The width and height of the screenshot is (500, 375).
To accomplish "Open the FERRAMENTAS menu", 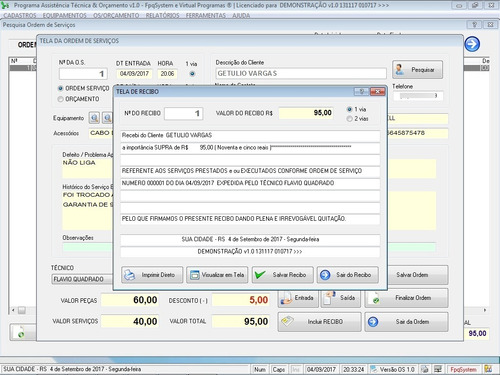I will click(206, 15).
